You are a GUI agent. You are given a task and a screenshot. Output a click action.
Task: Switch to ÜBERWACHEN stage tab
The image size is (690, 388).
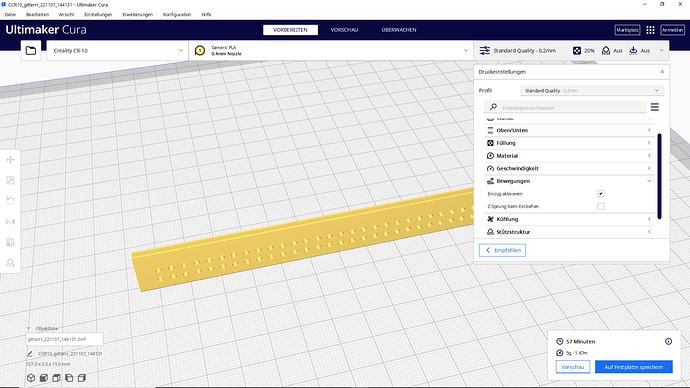point(399,30)
